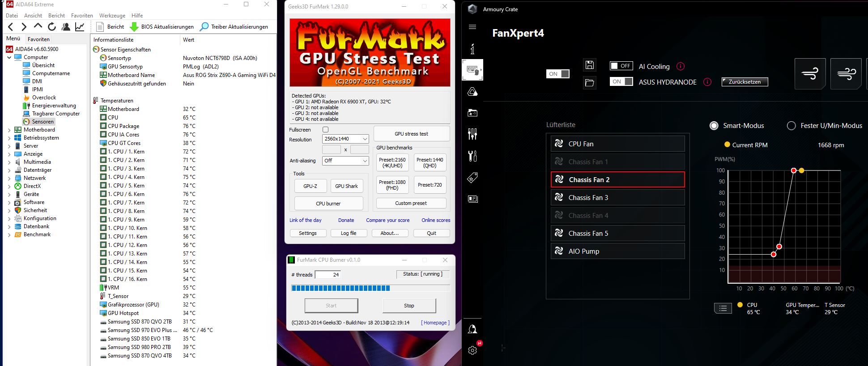This screenshot has height=366, width=868.
Task: Select the single-wind fan preset icon
Action: click(810, 73)
